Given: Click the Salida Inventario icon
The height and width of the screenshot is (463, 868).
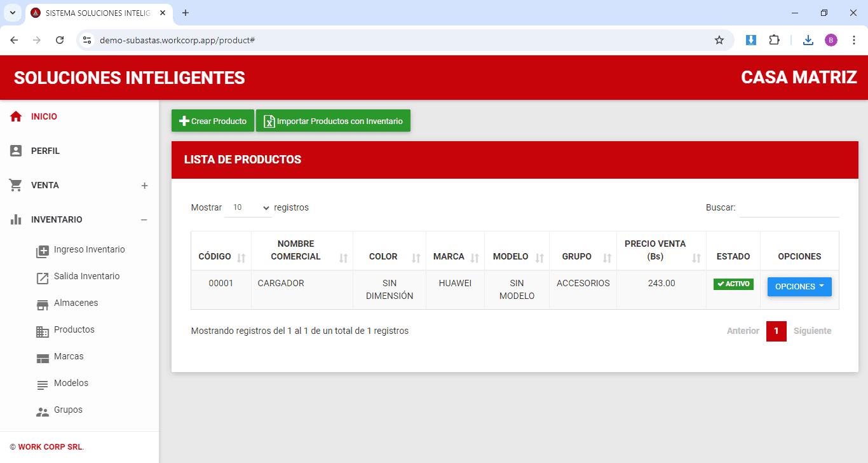Looking at the screenshot, I should point(43,278).
